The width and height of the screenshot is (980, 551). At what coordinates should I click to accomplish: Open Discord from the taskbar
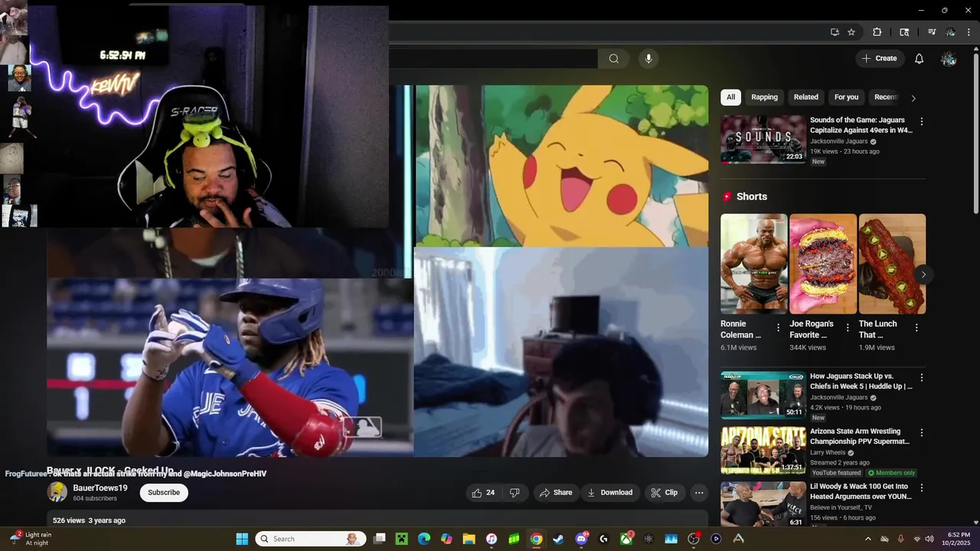point(581,539)
